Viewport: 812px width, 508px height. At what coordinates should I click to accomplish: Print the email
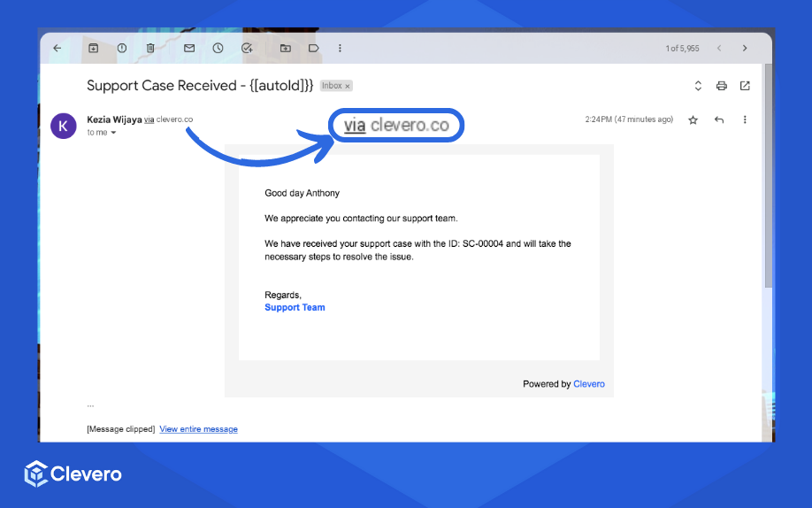click(x=722, y=86)
